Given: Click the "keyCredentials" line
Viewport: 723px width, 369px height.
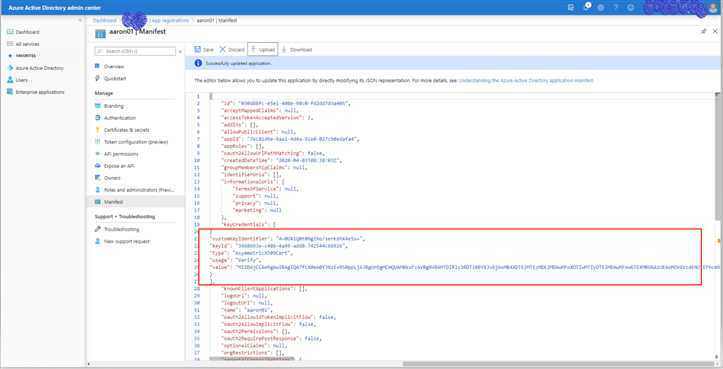Looking at the screenshot, I should point(249,224).
